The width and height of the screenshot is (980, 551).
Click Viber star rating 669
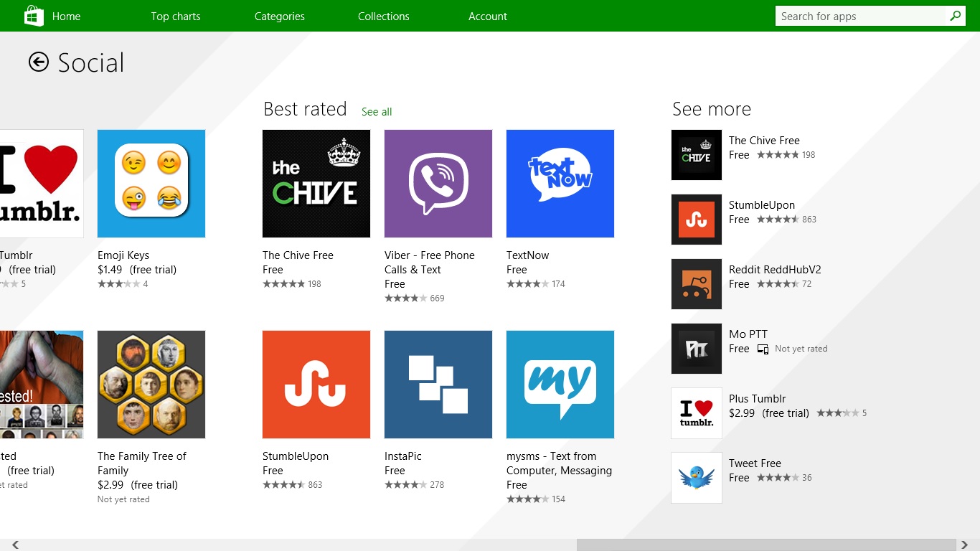coord(415,298)
